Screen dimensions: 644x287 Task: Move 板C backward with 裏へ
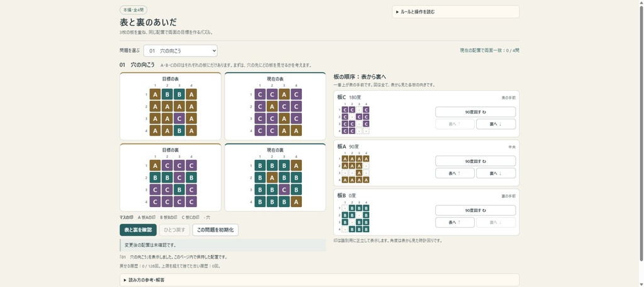496,124
